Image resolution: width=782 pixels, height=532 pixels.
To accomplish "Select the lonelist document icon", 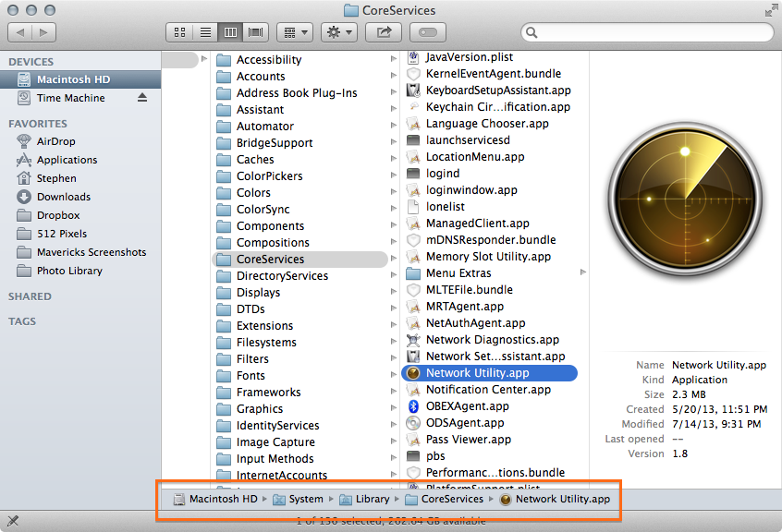I will pyautogui.click(x=413, y=207).
